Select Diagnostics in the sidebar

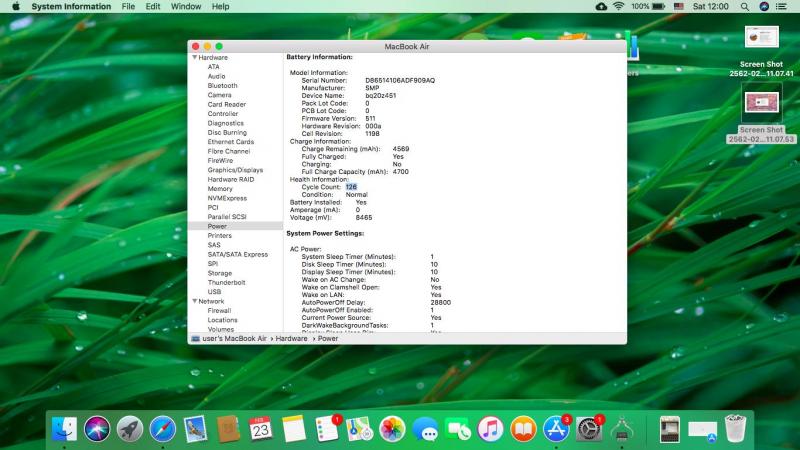click(226, 123)
